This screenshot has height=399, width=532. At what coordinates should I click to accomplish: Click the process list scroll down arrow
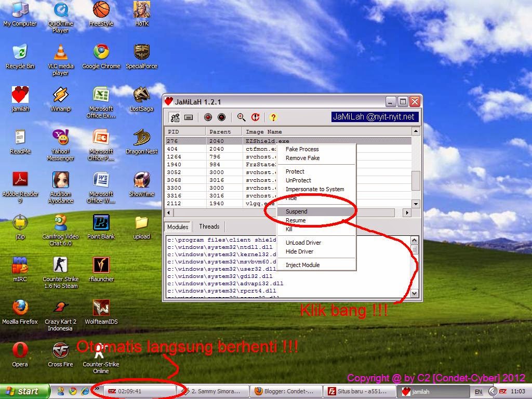pyautogui.click(x=416, y=204)
